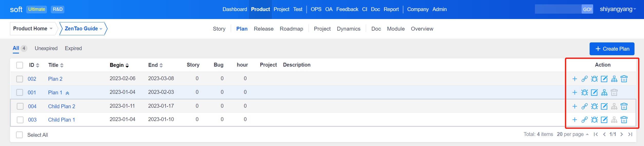Delete Child Plan 2 with the trash icon
Screen dimensions: 644x146
coord(624,106)
